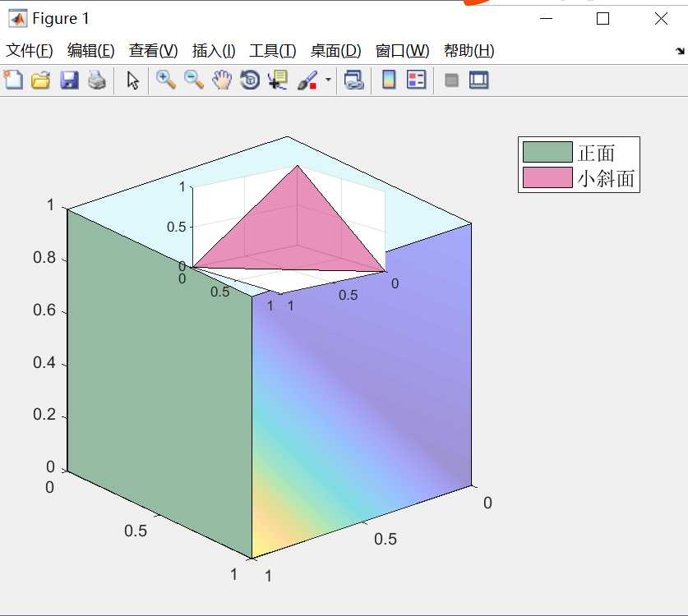Click the green front face of the cube

[x=159, y=384]
